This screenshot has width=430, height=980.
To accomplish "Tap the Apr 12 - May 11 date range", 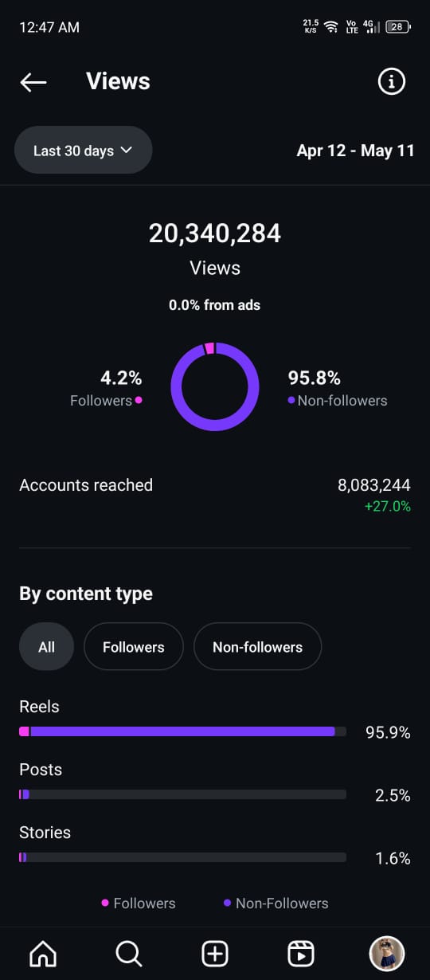I will (355, 151).
